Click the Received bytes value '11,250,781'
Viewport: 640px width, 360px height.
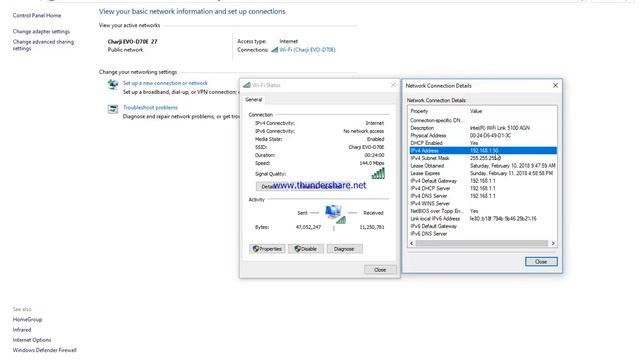coord(372,227)
